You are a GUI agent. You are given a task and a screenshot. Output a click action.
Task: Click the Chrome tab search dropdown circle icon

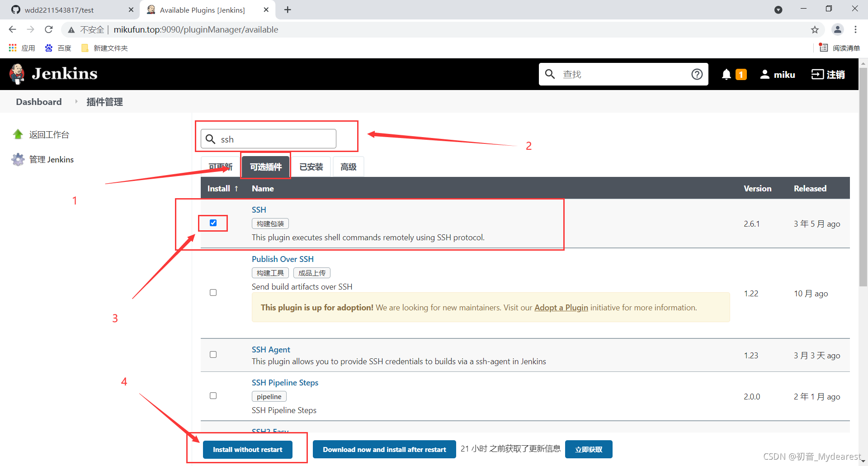(x=778, y=10)
